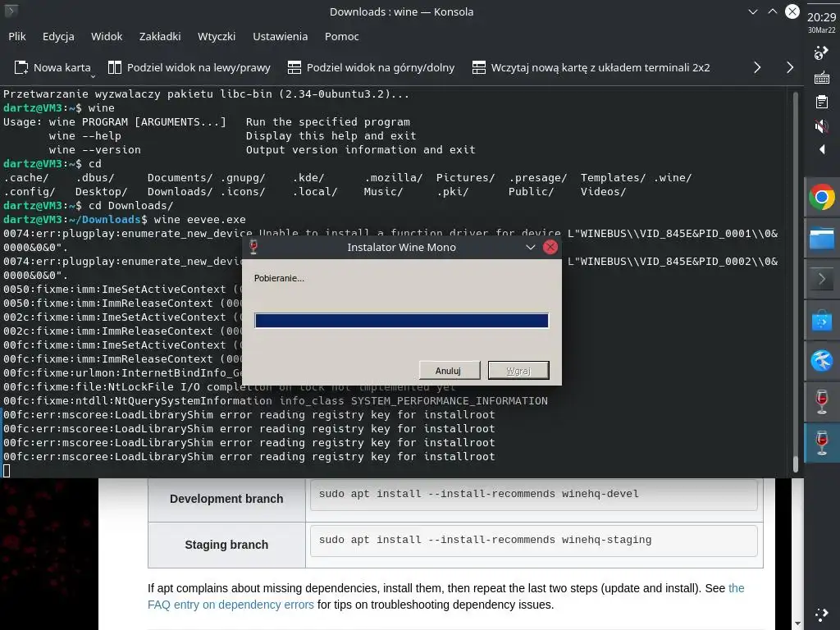Click the Anuluj button in Wine Mono installer
The height and width of the screenshot is (630, 840).
coord(448,371)
